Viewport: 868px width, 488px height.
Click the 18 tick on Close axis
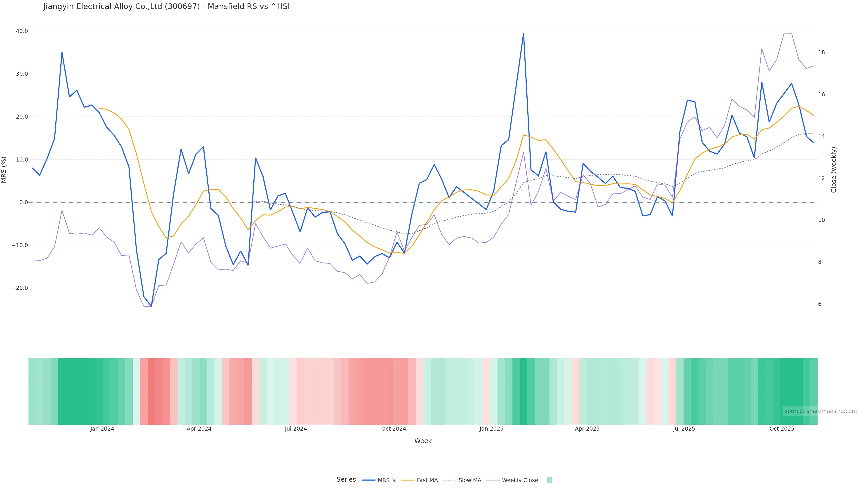[821, 52]
